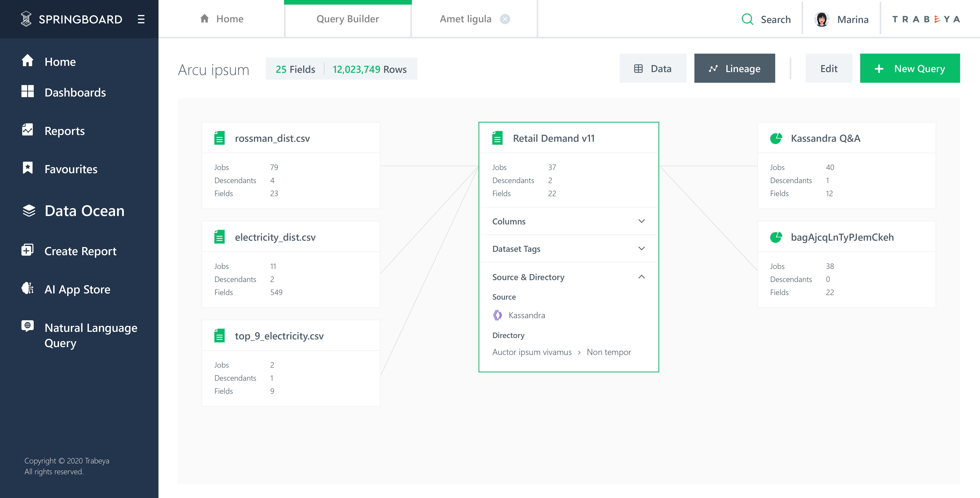This screenshot has width=980, height=498.
Task: Click the 25 Fields count badge
Action: click(295, 69)
